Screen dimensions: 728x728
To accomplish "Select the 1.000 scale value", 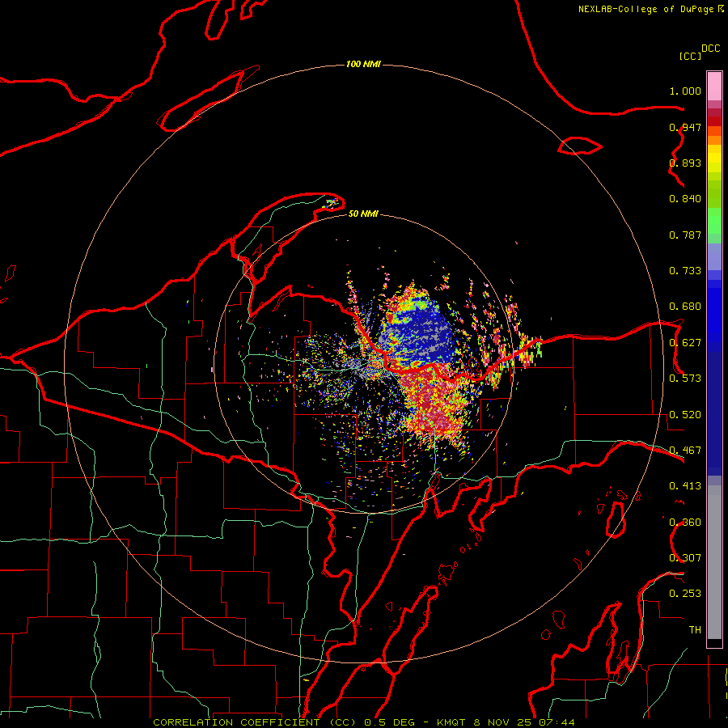I will 685,91.
